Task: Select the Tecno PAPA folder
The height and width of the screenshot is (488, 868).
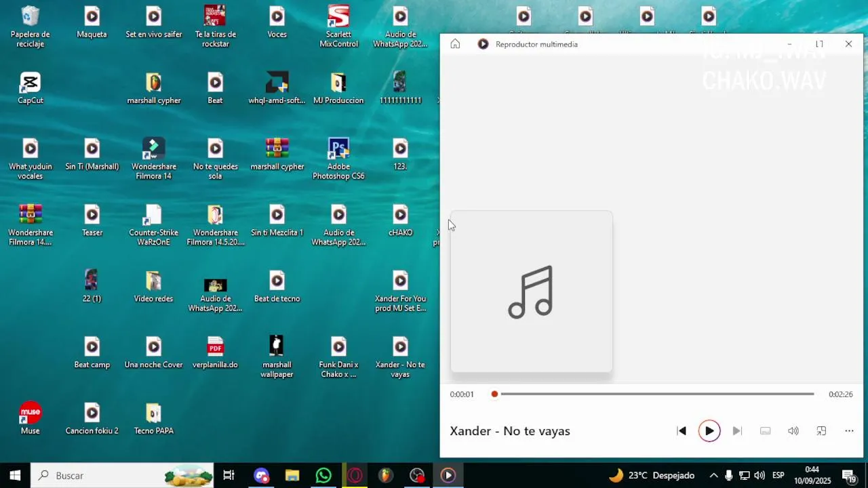Action: tap(154, 419)
